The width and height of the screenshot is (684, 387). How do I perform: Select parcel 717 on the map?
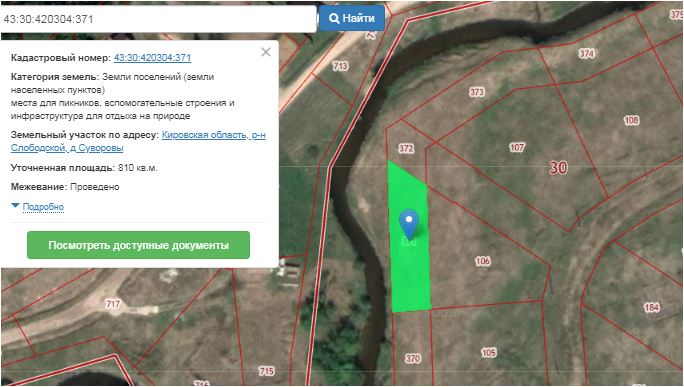(113, 303)
